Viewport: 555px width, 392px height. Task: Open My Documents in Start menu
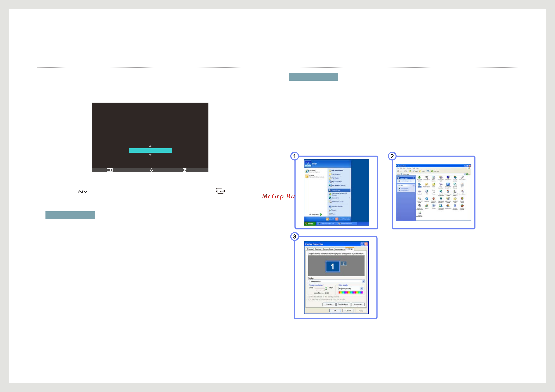point(336,171)
